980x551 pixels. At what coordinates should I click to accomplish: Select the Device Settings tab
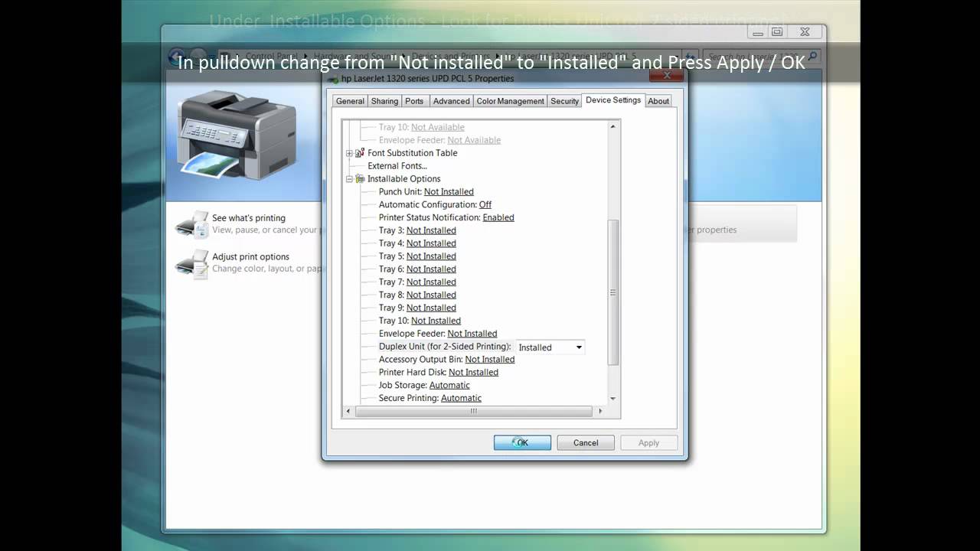tap(613, 99)
